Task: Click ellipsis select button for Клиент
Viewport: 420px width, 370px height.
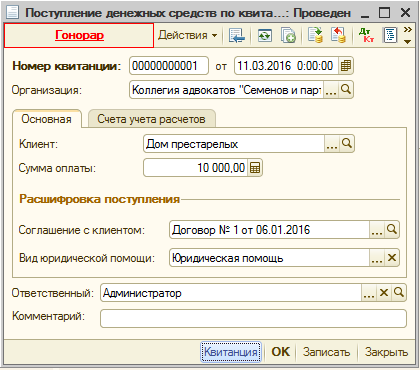Action: [332, 144]
